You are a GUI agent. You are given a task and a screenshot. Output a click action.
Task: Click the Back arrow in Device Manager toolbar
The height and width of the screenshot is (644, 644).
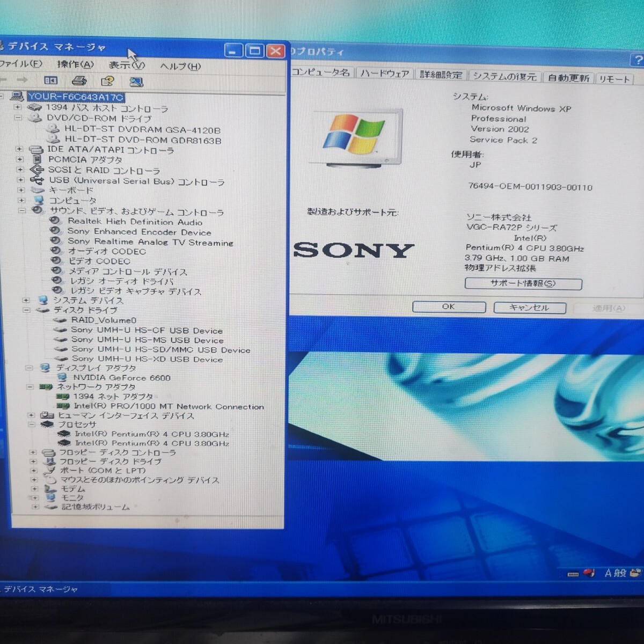4,80
